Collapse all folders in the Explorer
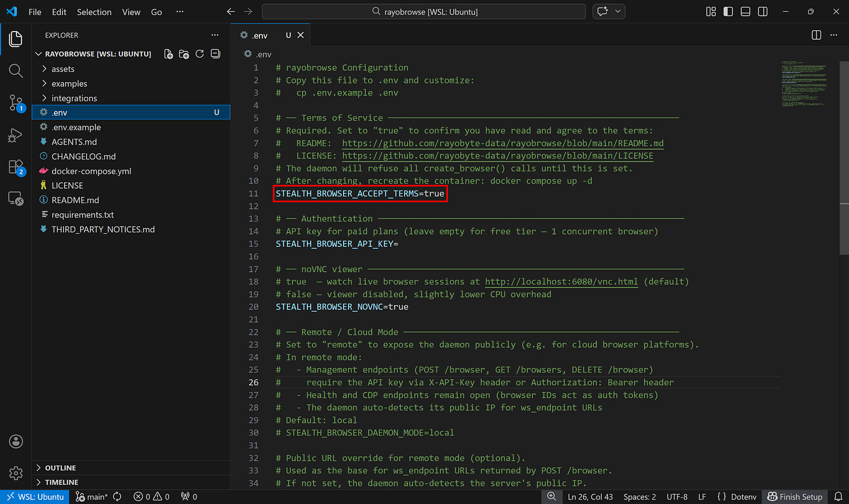The width and height of the screenshot is (849, 504). (x=215, y=54)
